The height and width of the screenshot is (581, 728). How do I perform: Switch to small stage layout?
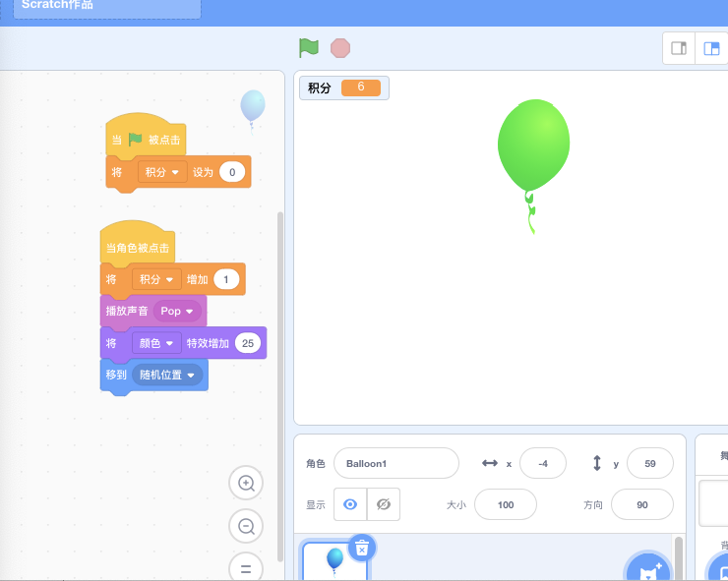point(678,48)
